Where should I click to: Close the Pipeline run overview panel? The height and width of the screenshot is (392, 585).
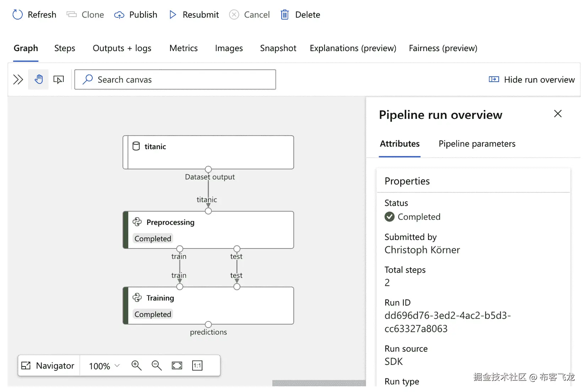(x=558, y=114)
